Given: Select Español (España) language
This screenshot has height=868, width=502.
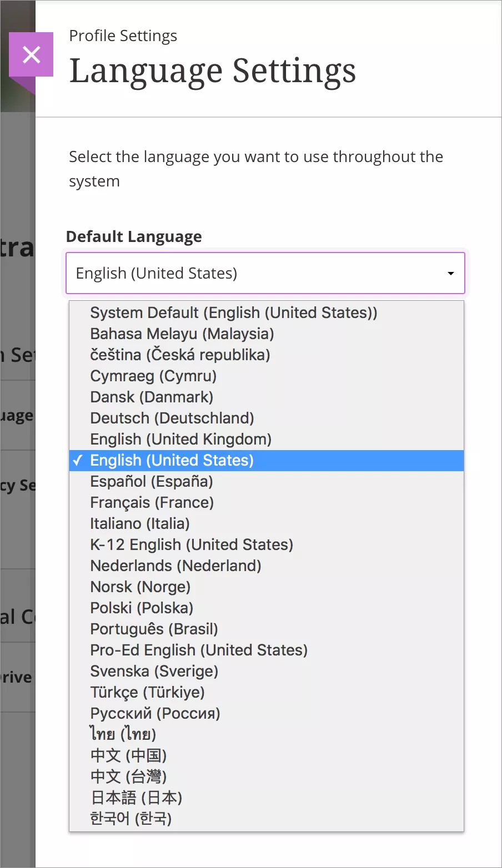Looking at the screenshot, I should [x=152, y=482].
